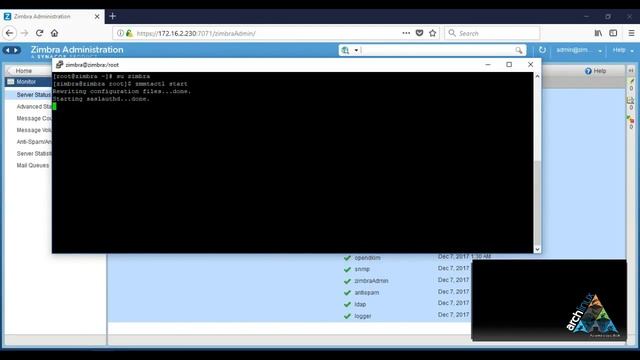Click the terminal scrollbar up arrow
The height and width of the screenshot is (360, 640).
[x=537, y=76]
